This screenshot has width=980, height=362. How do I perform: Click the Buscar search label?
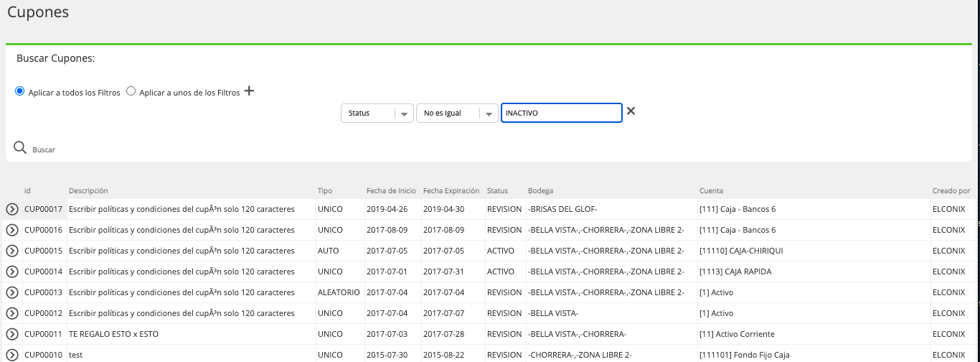click(x=44, y=149)
